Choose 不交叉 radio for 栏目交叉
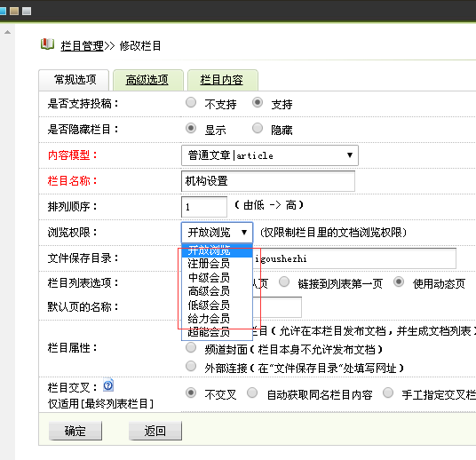 coord(191,393)
